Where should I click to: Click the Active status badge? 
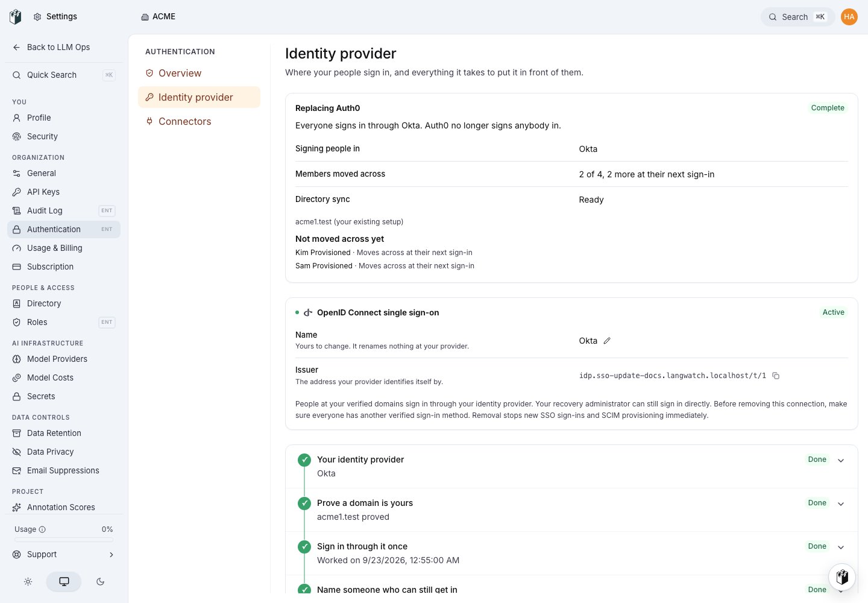tap(833, 312)
